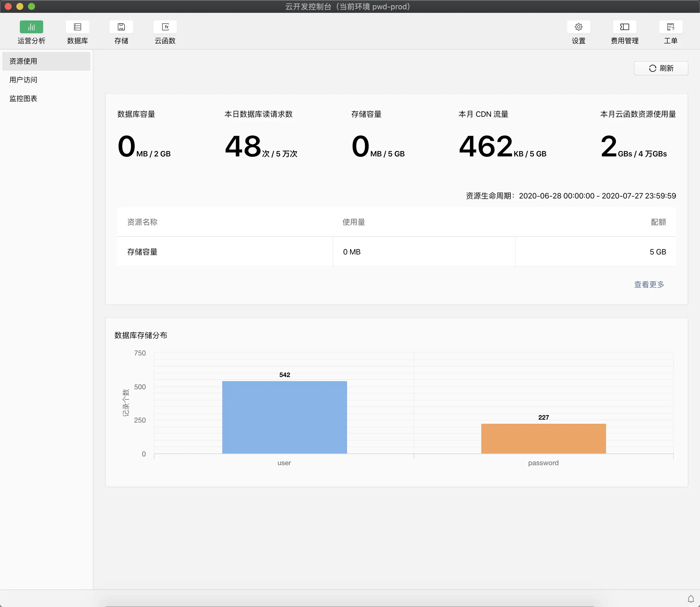This screenshot has width=700, height=607.
Task: Click the blue user bar in chart
Action: (284, 417)
